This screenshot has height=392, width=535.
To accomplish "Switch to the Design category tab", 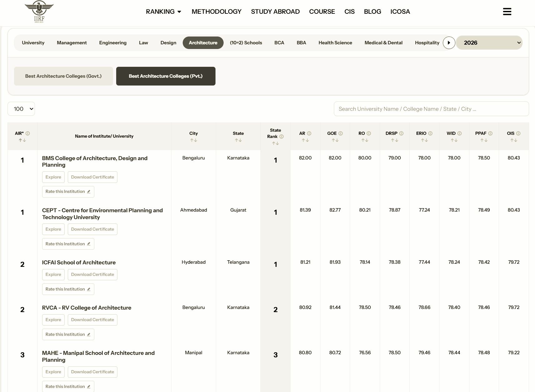I will pos(168,43).
